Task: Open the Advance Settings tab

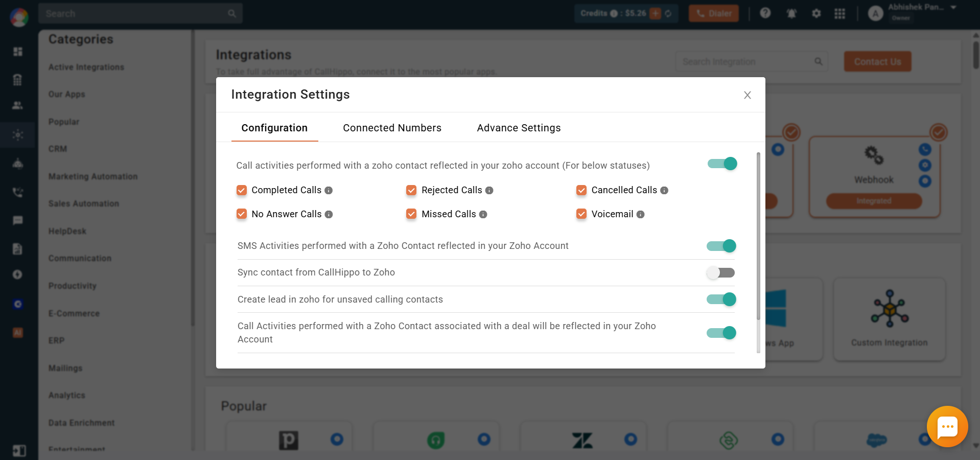Action: (x=519, y=128)
